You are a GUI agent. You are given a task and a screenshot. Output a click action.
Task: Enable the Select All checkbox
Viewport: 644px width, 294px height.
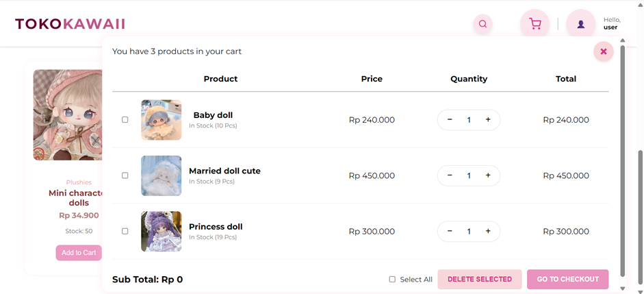(392, 280)
